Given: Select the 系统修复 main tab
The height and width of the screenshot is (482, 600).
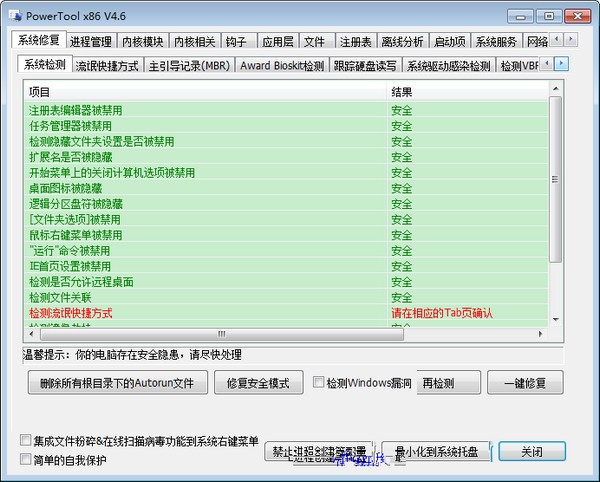Looking at the screenshot, I should point(39,39).
